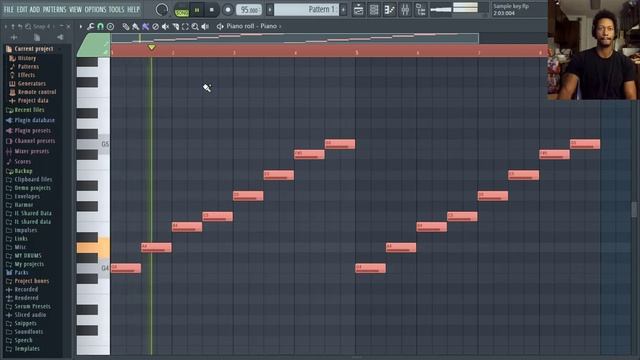Select the Playback speaker tool
640x360 pixels.
205,27
